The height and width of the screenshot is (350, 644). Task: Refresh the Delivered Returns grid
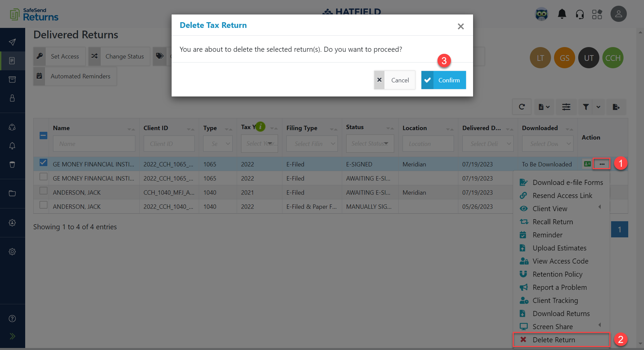pyautogui.click(x=522, y=107)
